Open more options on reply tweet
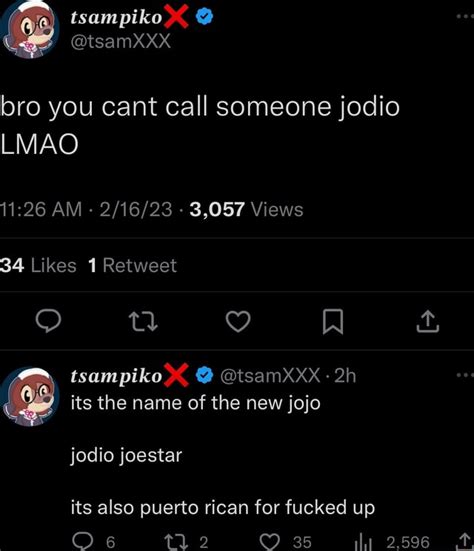This screenshot has height=551, width=474. pos(465,375)
